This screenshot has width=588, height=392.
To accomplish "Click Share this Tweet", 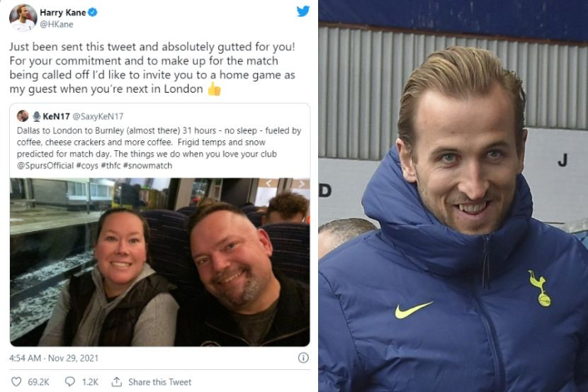I will point(159,382).
